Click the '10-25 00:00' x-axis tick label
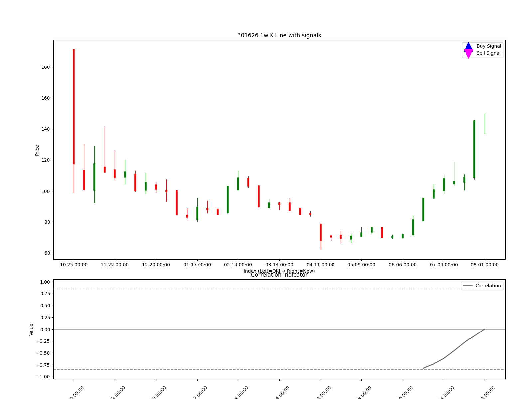Screen dimensions: 532x399 pyautogui.click(x=74, y=265)
